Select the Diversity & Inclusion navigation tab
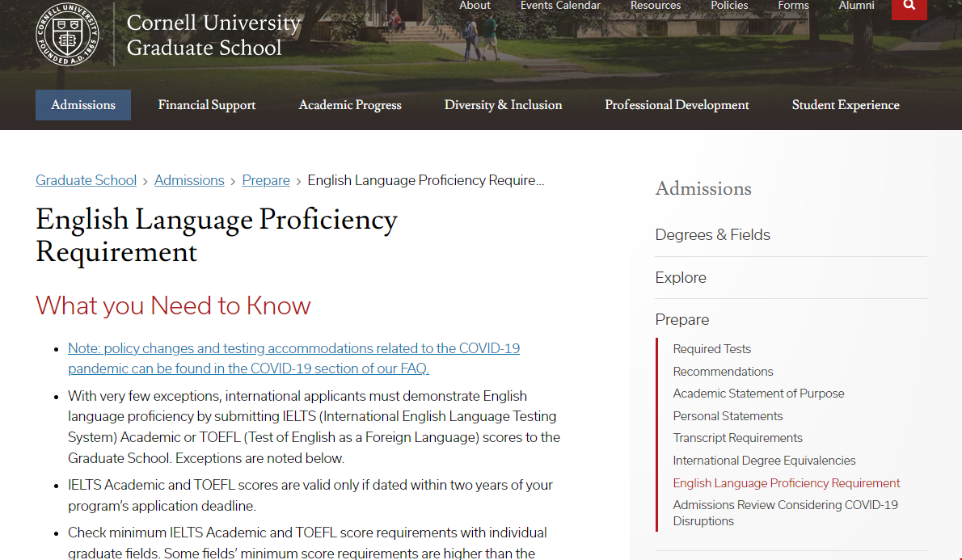The height and width of the screenshot is (560, 962). click(503, 105)
